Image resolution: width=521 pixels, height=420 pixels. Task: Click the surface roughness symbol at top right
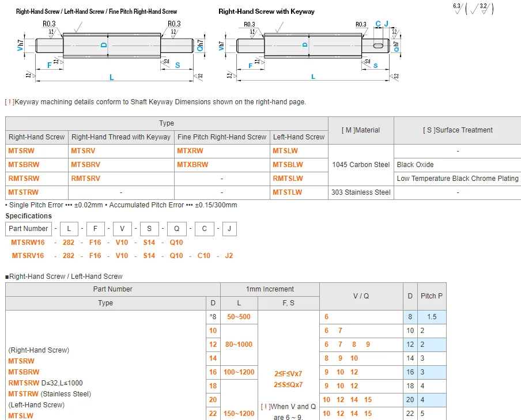click(x=473, y=8)
